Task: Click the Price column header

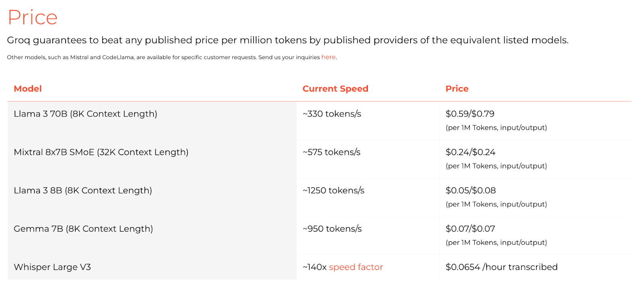Action: pyautogui.click(x=457, y=89)
